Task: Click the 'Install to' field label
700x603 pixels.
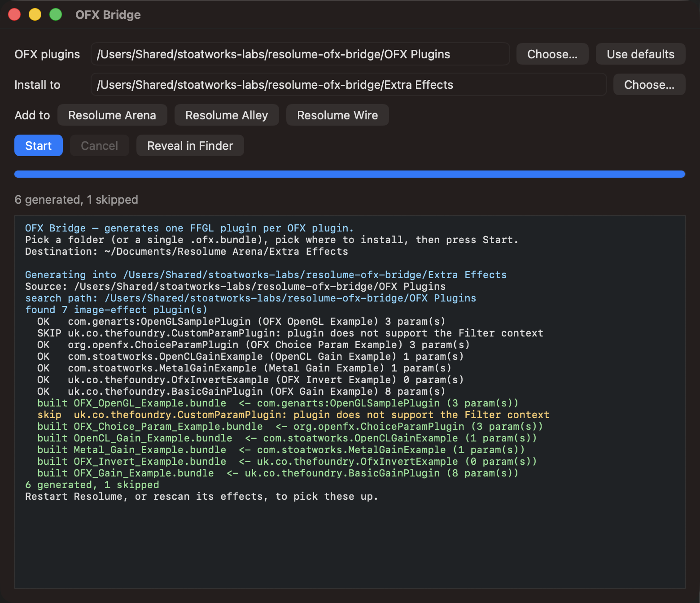Action: [37, 85]
